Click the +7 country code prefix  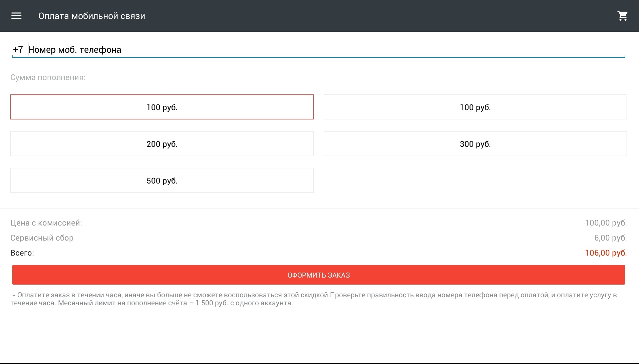point(18,50)
